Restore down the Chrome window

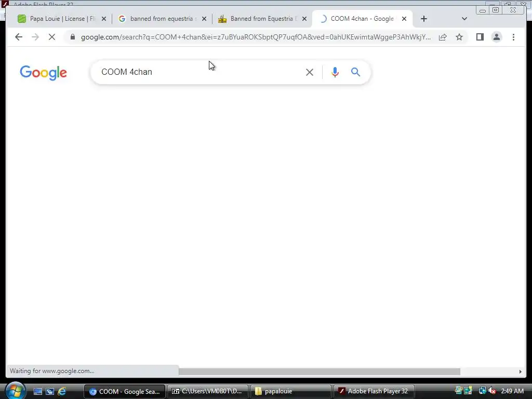click(x=496, y=10)
